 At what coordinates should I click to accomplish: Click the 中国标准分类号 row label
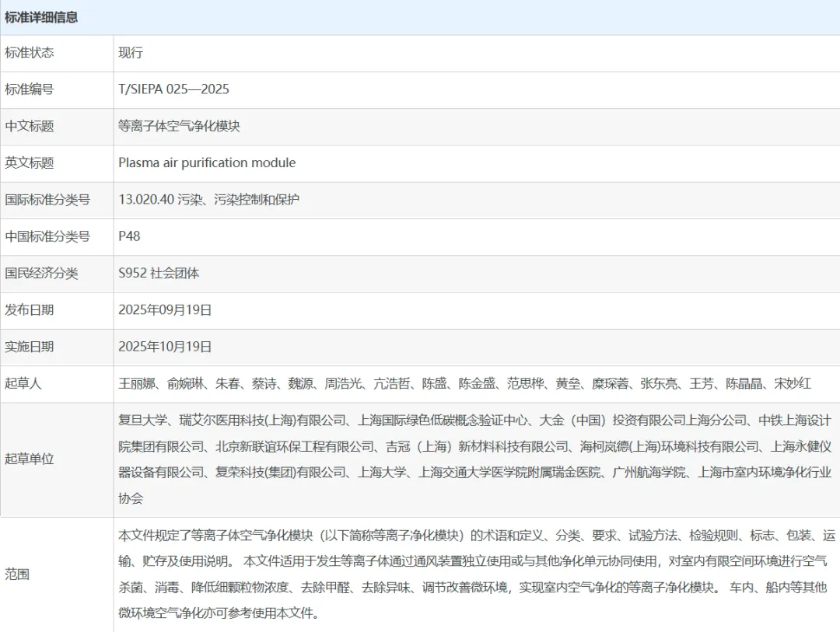pyautogui.click(x=47, y=236)
